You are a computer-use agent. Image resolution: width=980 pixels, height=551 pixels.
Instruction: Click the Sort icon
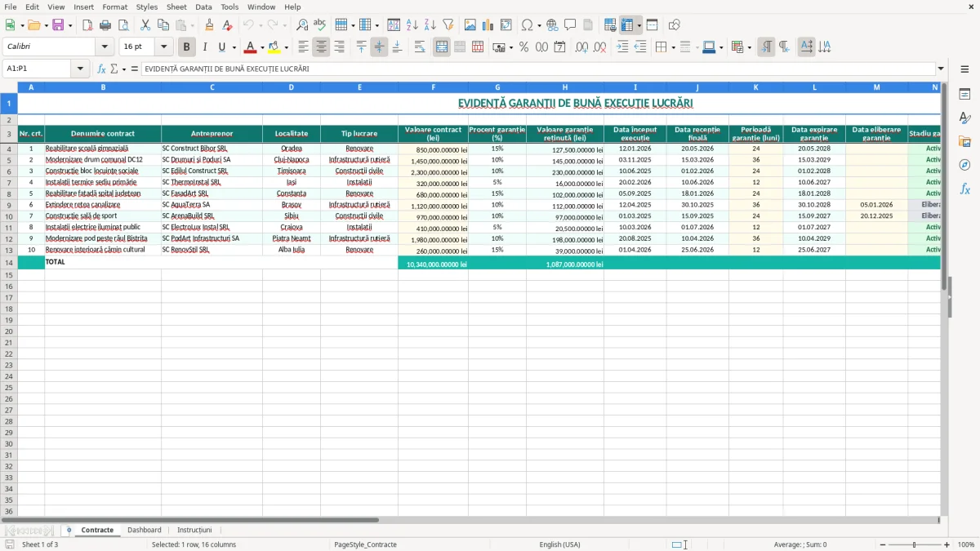coord(394,25)
